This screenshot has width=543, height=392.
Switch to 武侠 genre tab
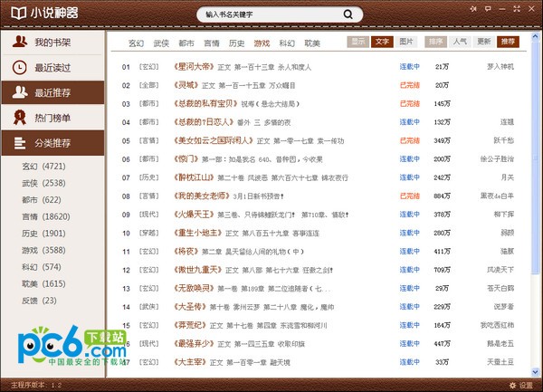(161, 43)
